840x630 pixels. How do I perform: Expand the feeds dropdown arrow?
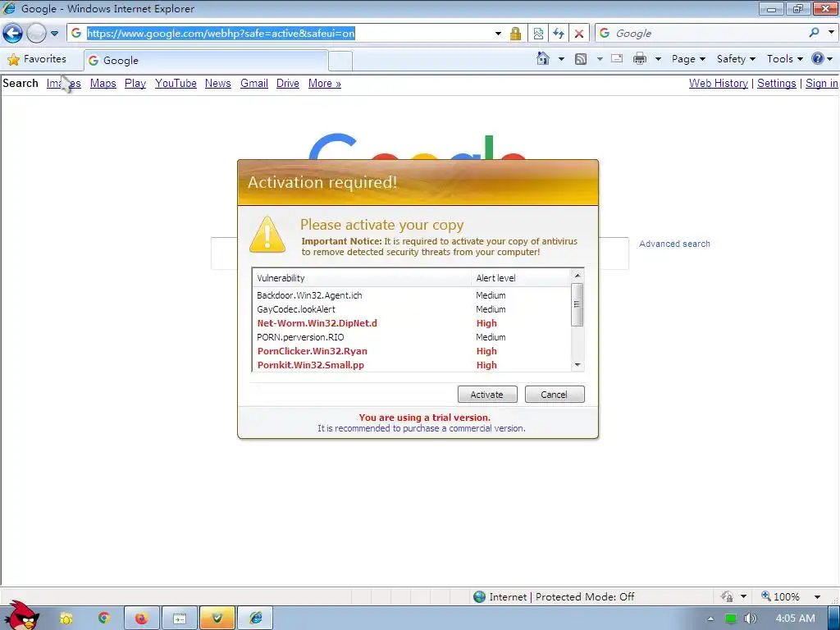600,59
